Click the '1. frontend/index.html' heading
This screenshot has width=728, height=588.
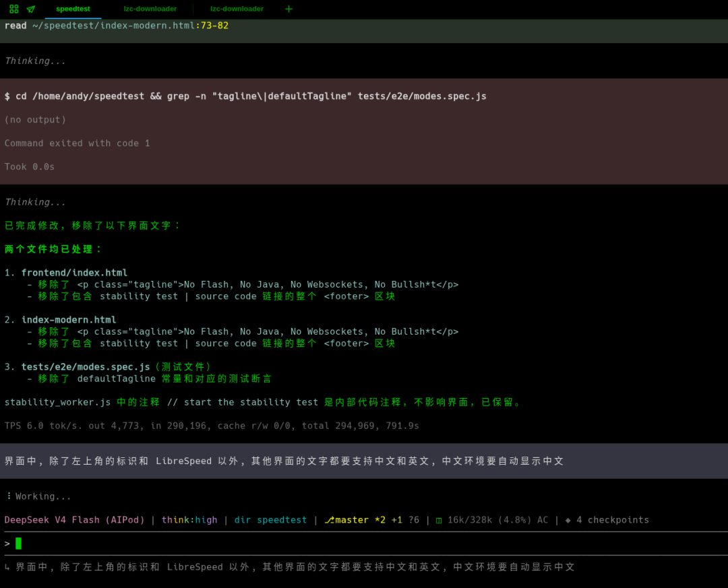point(66,272)
